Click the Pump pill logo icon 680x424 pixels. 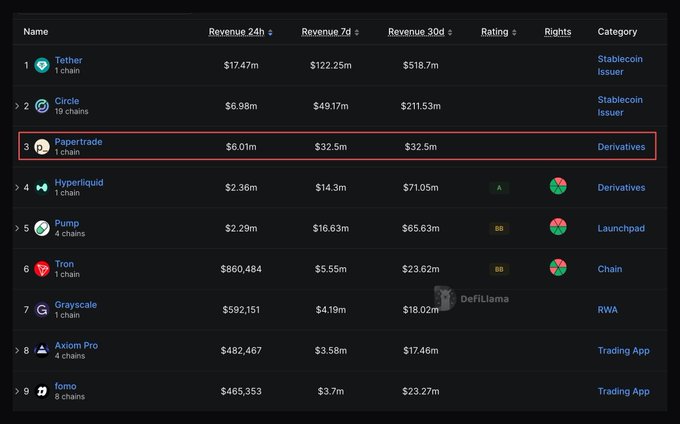pyautogui.click(x=42, y=228)
